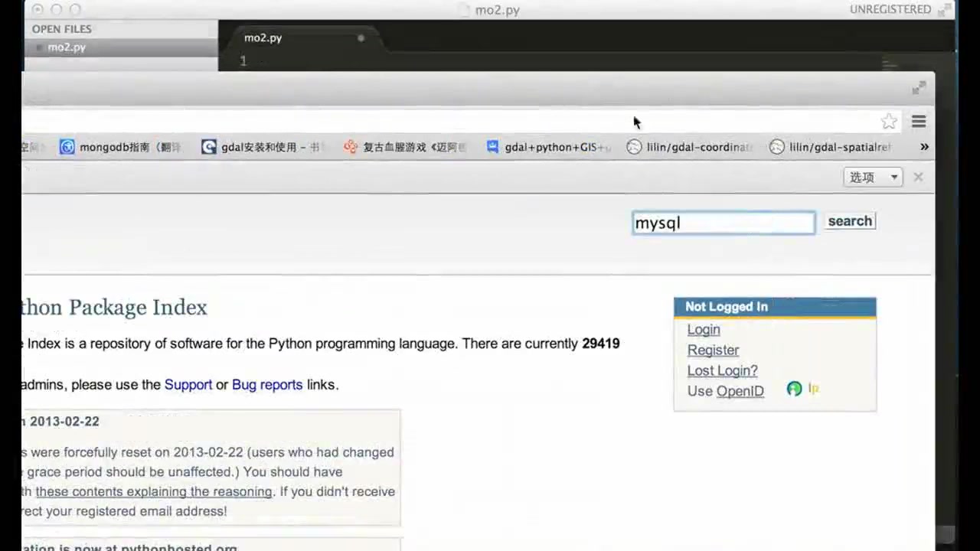Click the mo2.py title in Sublime title bar

click(497, 10)
